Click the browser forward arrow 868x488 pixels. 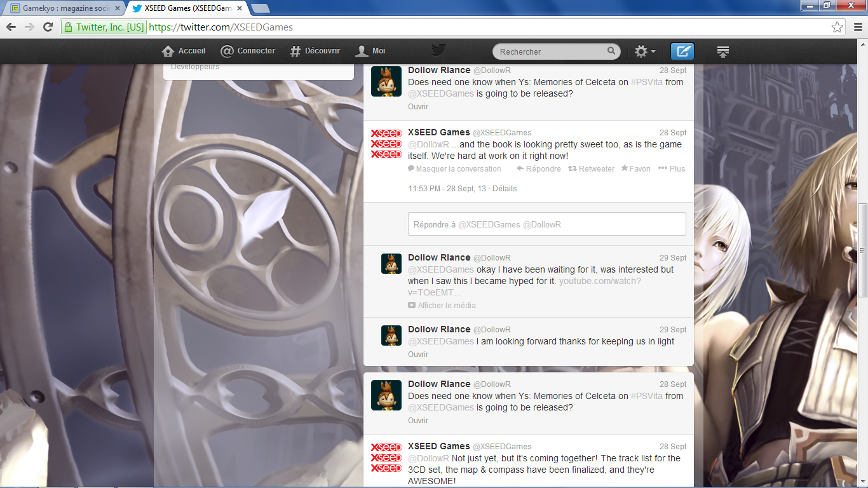pyautogui.click(x=29, y=27)
